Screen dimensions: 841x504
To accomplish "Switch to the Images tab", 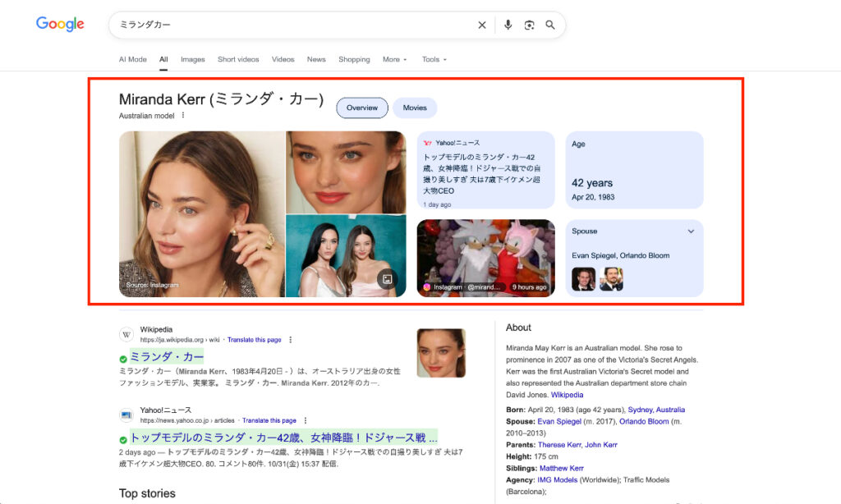I will tap(192, 59).
